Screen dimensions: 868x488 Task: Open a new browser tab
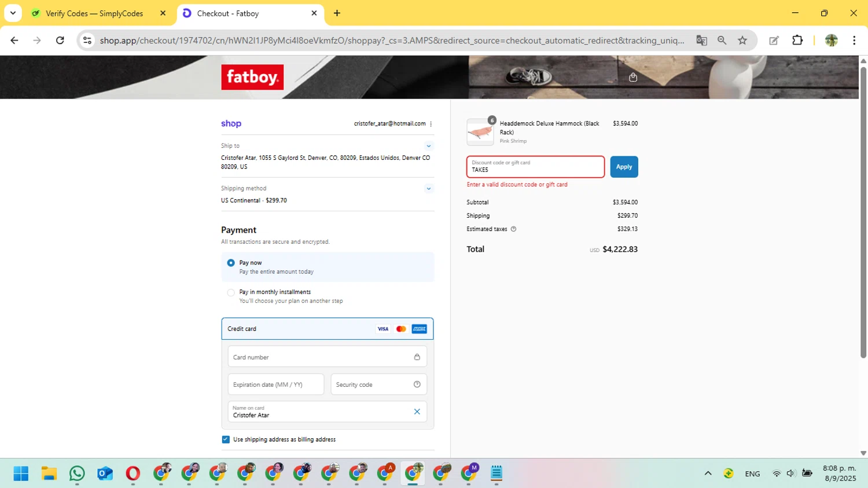pos(337,13)
